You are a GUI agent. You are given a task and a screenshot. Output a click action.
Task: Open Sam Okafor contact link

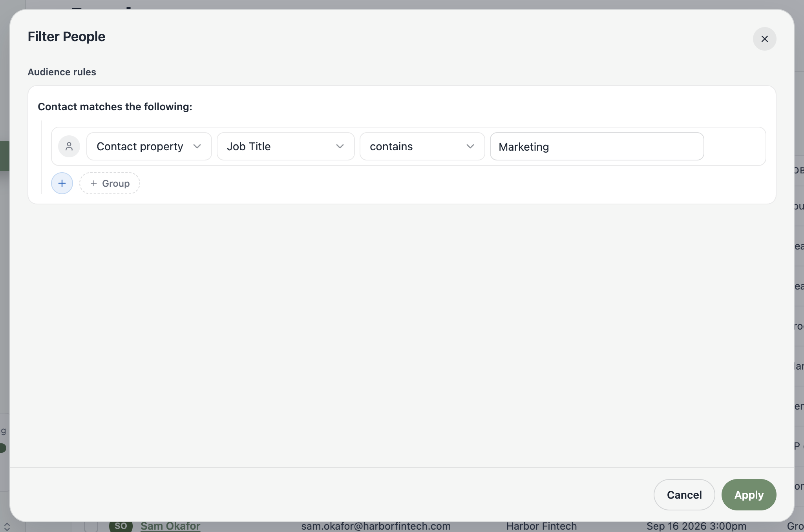(170, 526)
